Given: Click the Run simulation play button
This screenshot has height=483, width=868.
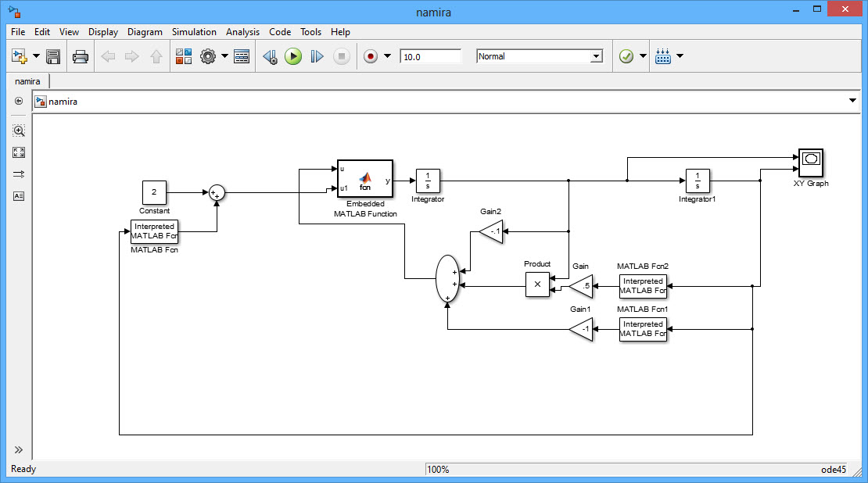Looking at the screenshot, I should (x=293, y=56).
